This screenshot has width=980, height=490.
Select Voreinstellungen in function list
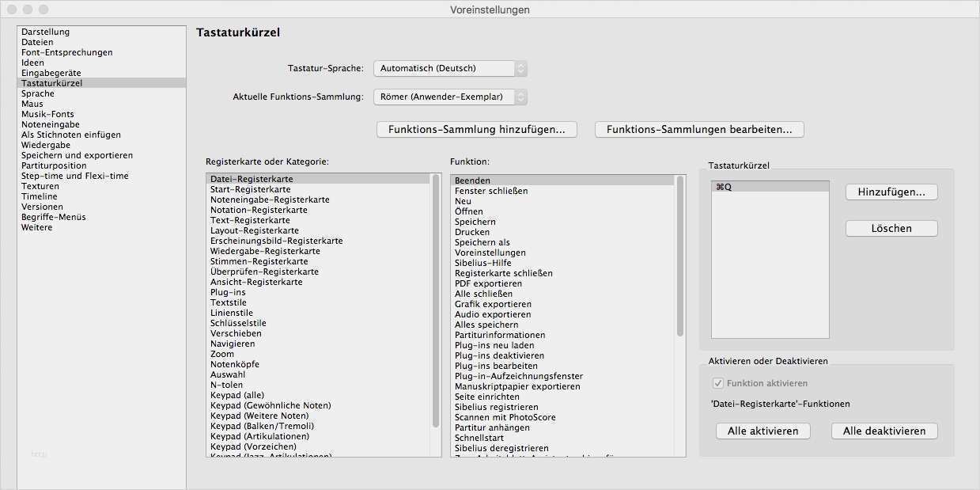[x=563, y=253]
